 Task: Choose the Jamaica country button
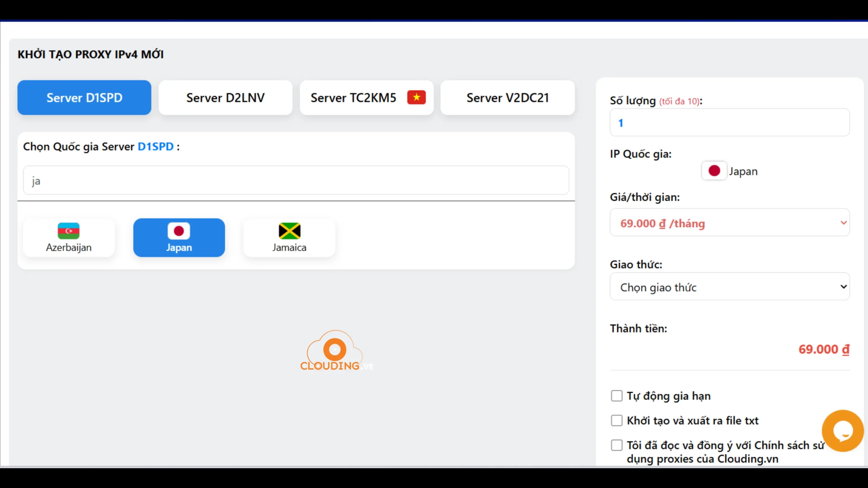[x=289, y=247]
